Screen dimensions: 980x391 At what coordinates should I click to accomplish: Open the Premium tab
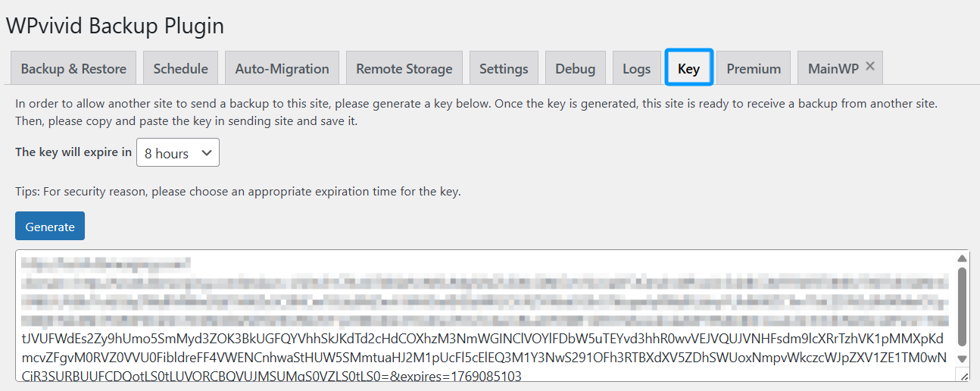[x=754, y=69]
